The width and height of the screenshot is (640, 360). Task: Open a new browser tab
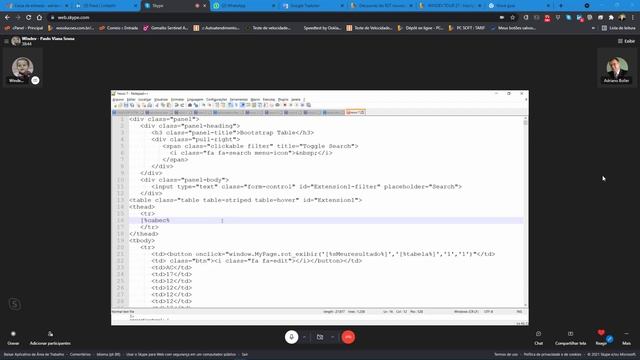pos(561,6)
